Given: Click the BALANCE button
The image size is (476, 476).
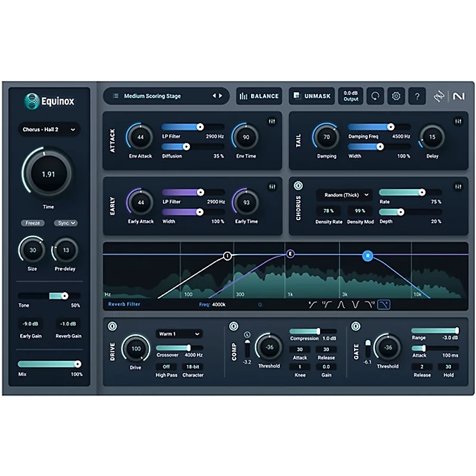Looking at the screenshot, I should pos(259,96).
